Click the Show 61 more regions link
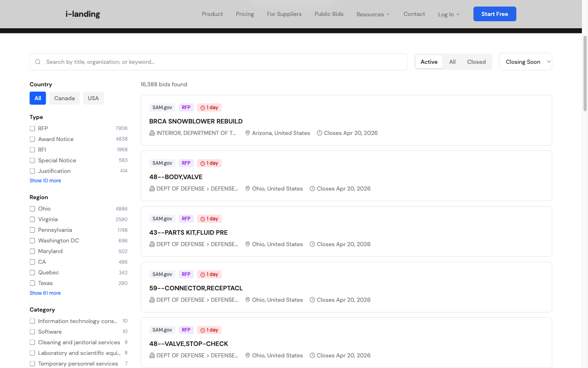 45,293
